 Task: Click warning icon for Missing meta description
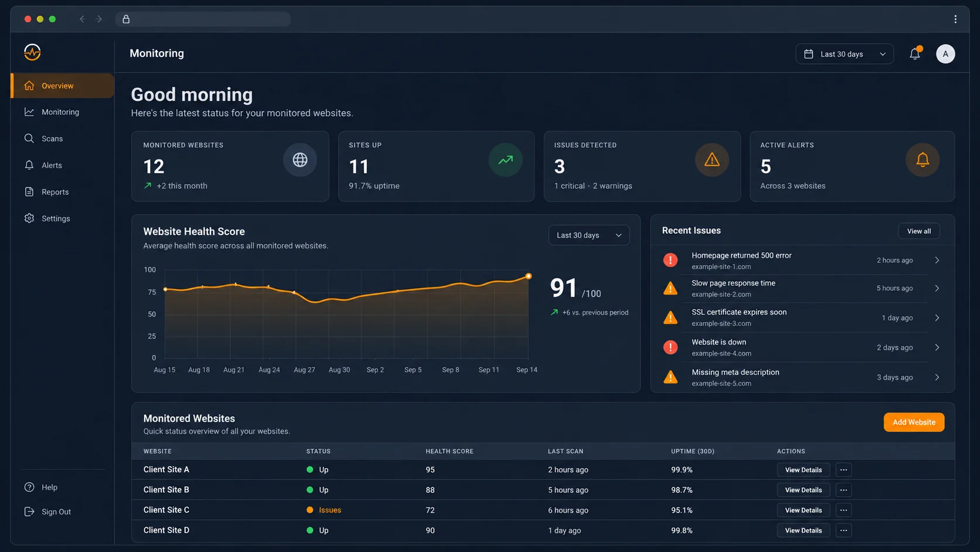670,377
